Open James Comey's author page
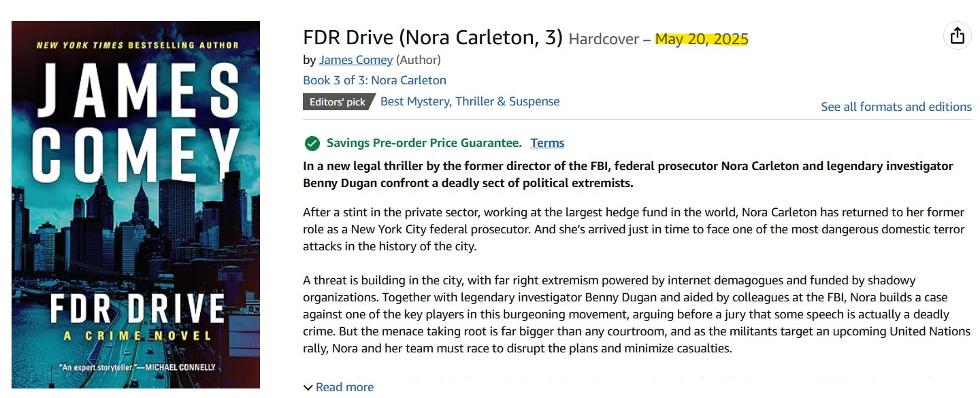Image resolution: width=980 pixels, height=398 pixels. click(x=355, y=60)
